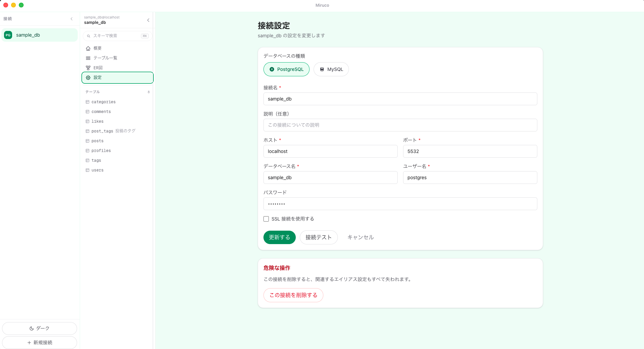Select the 概要 home icon in schema sidebar
644x349 pixels.
pos(88,48)
